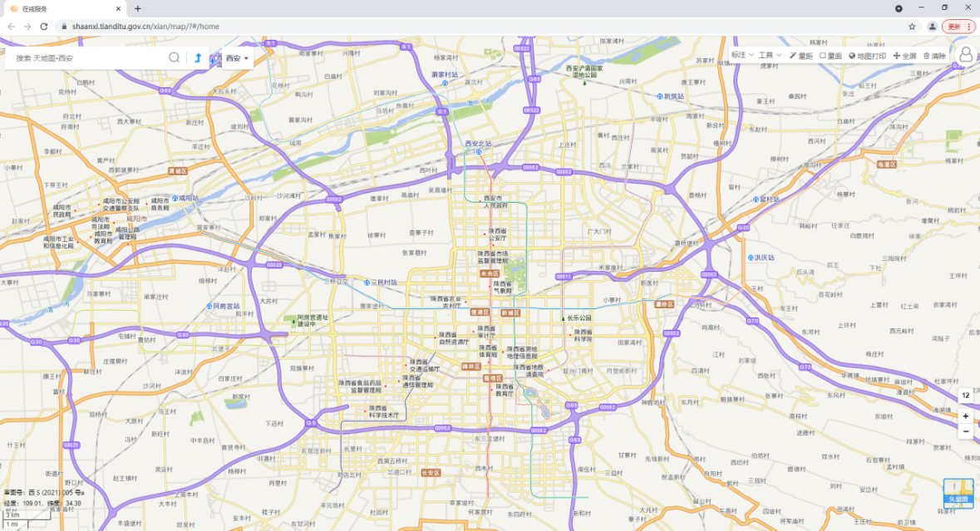Expand the 西安 city selector dropdown
980x531 pixels.
coord(237,58)
